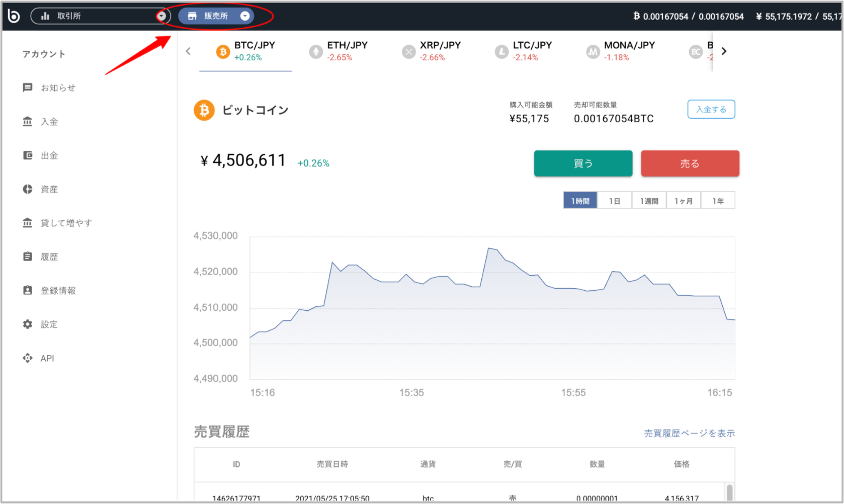The height and width of the screenshot is (504, 844).
Task: Click the ID column header
Action: pos(236,464)
